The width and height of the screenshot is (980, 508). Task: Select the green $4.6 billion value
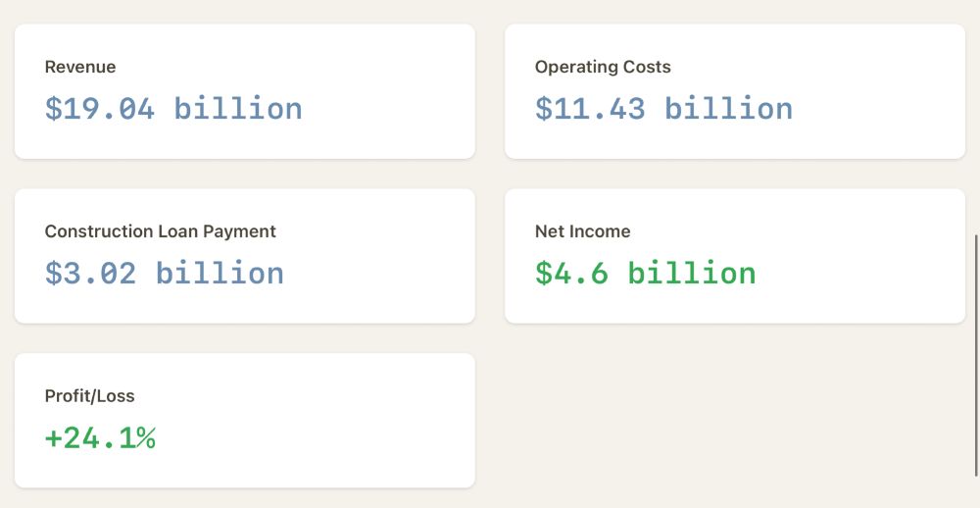[645, 273]
